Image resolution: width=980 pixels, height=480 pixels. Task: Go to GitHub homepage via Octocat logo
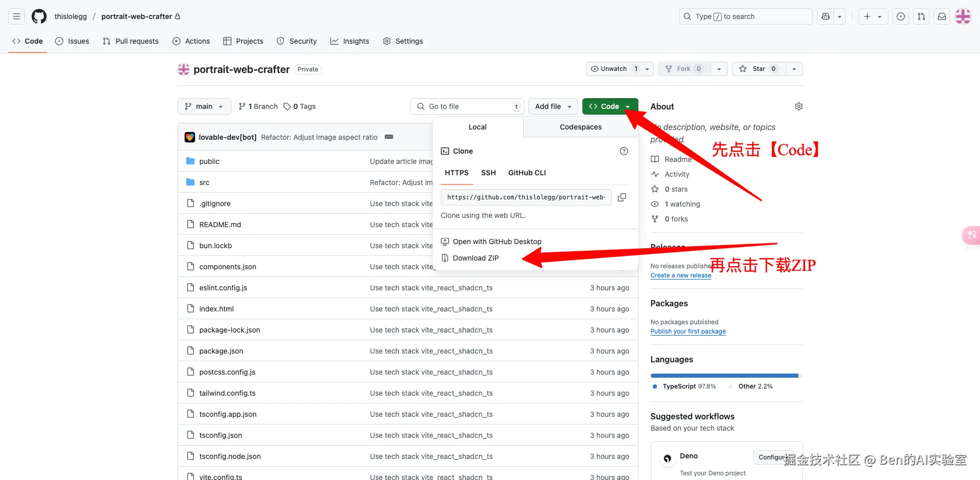[x=39, y=16]
